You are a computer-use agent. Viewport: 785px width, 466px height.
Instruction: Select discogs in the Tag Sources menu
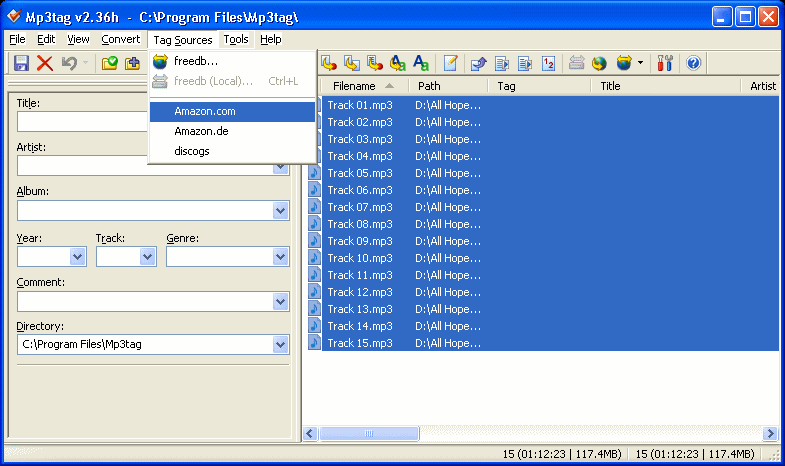(x=232, y=151)
